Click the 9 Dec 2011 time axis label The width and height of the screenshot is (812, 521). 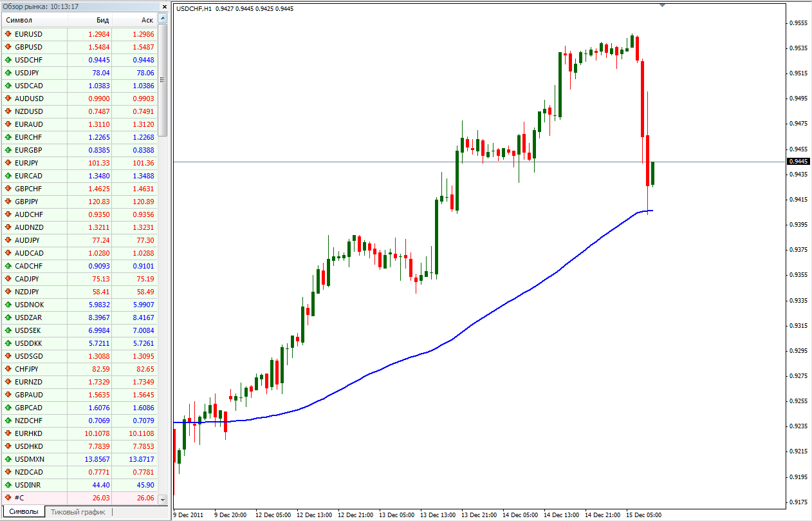[x=189, y=515]
